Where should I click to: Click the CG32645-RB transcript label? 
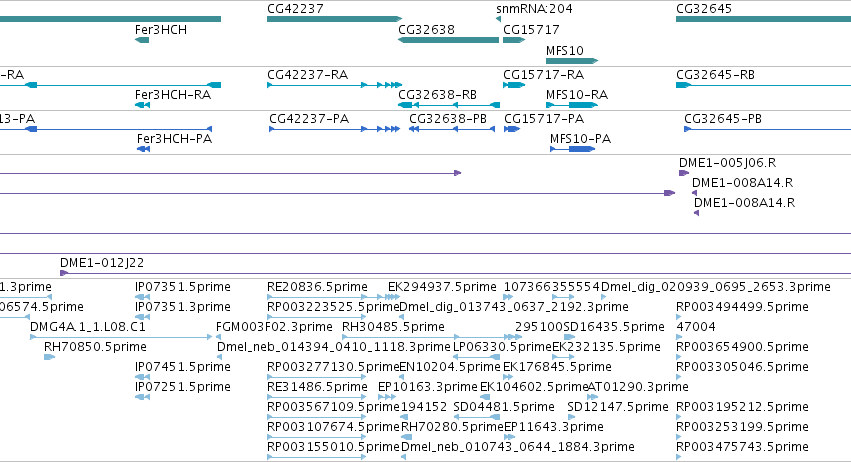[715, 75]
